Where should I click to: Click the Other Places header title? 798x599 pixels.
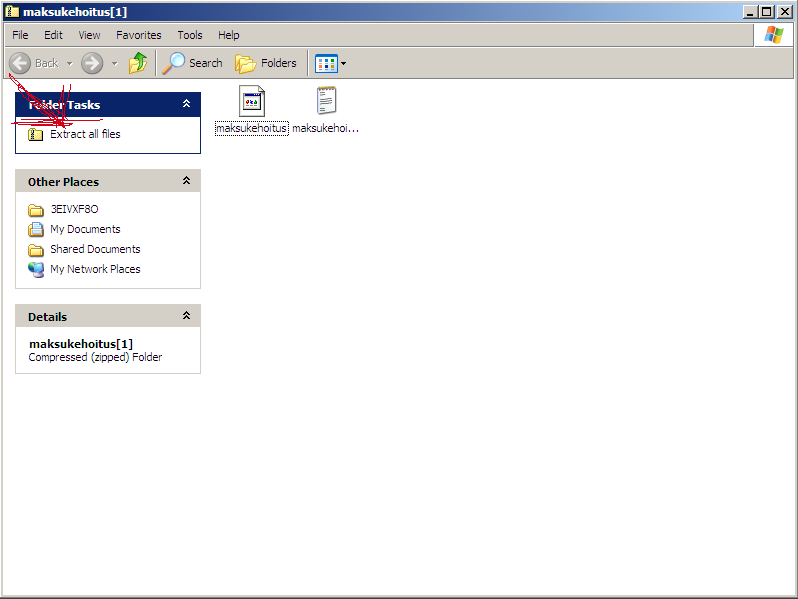pos(64,182)
